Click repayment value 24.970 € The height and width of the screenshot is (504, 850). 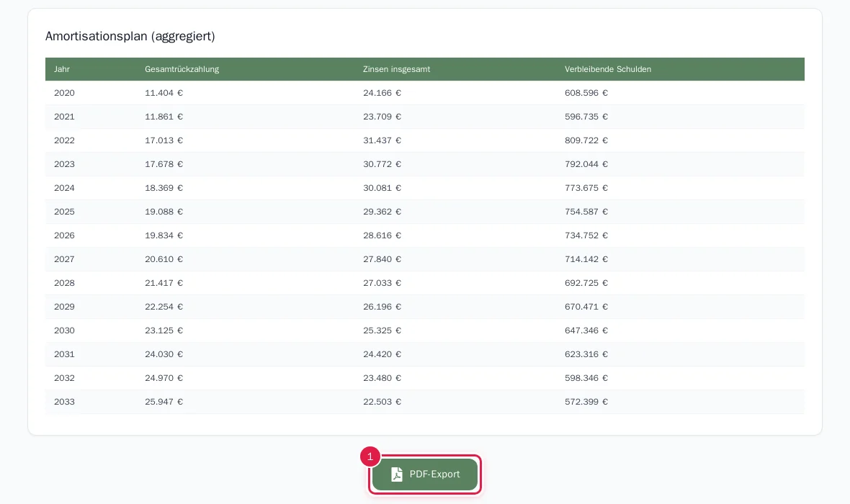(164, 378)
